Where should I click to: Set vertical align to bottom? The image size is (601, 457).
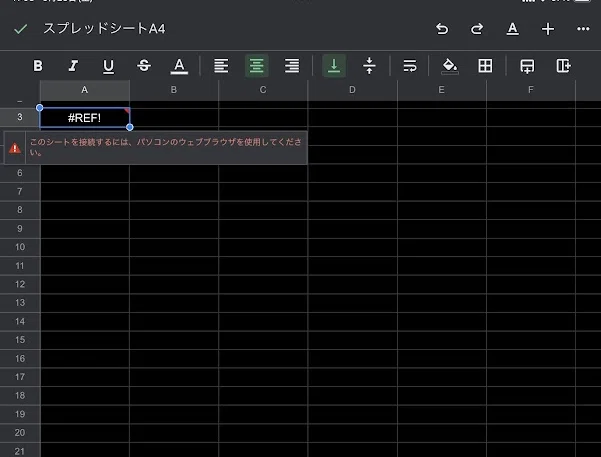pyautogui.click(x=334, y=66)
